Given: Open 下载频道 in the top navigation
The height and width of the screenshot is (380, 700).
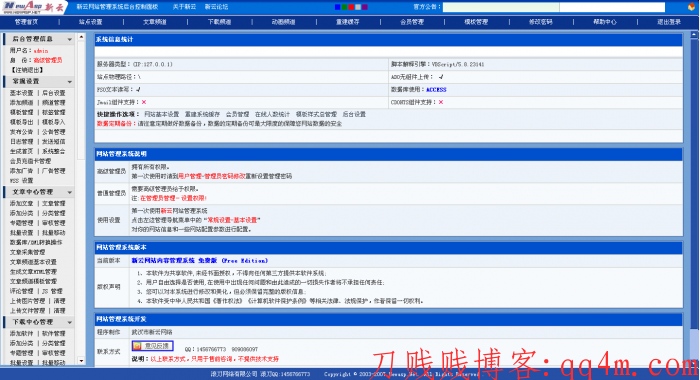Looking at the screenshot, I should coord(219,22).
